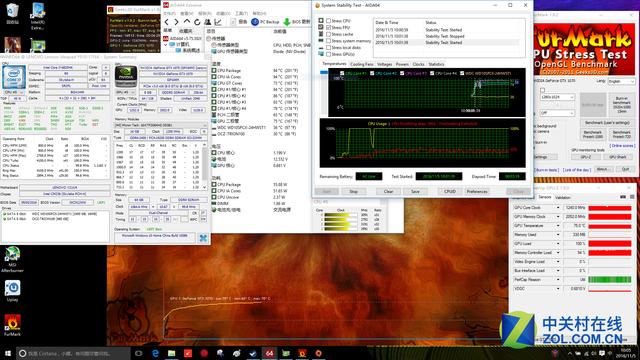Open GPU Temperature sensor dropdown
The width and height of the screenshot is (640, 360).
click(x=558, y=226)
